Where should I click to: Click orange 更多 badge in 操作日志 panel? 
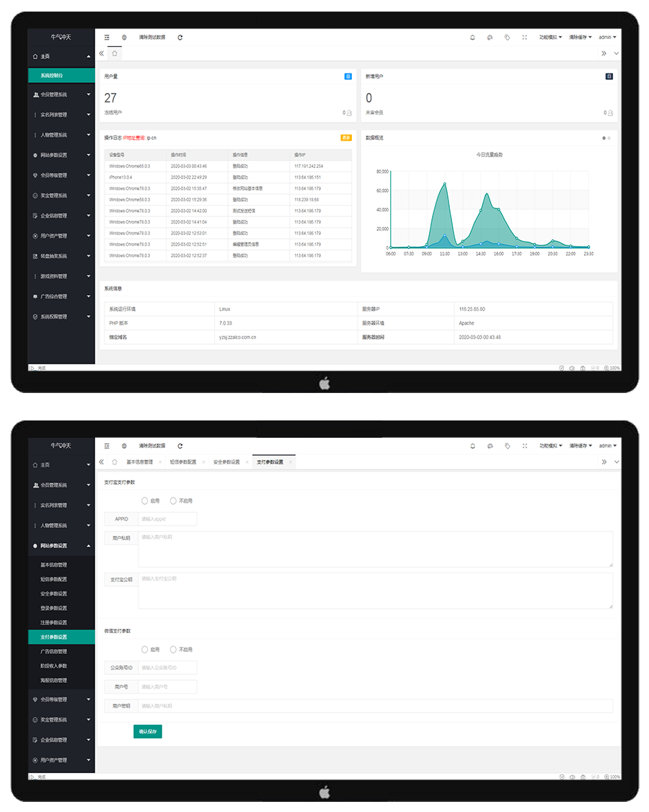(346, 138)
